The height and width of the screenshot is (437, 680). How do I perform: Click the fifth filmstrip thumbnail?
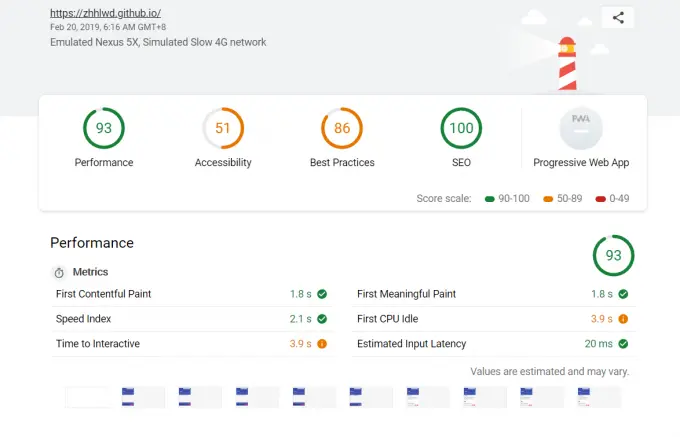[314, 397]
